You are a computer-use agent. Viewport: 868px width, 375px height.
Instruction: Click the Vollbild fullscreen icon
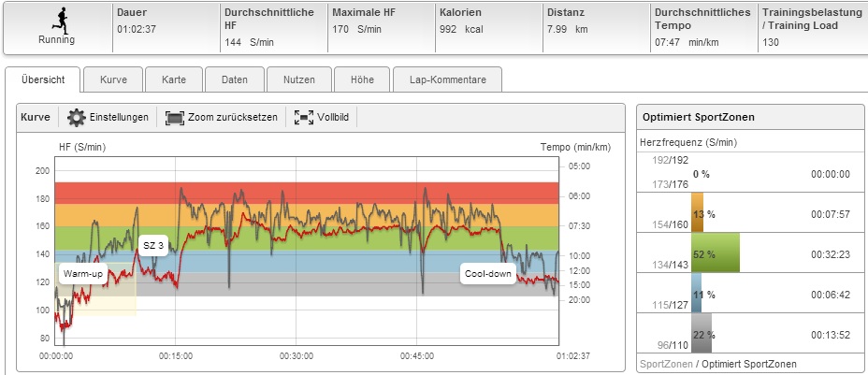[x=303, y=118]
